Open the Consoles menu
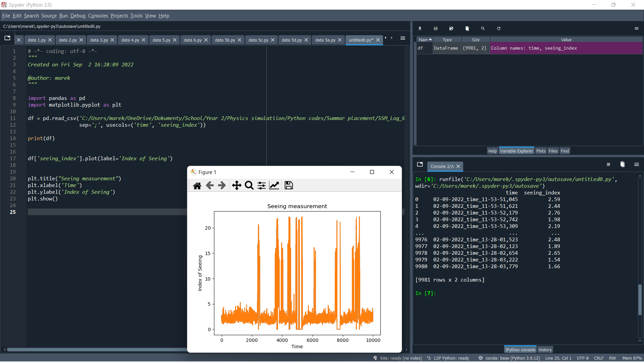This screenshot has width=644, height=362. coord(98,16)
